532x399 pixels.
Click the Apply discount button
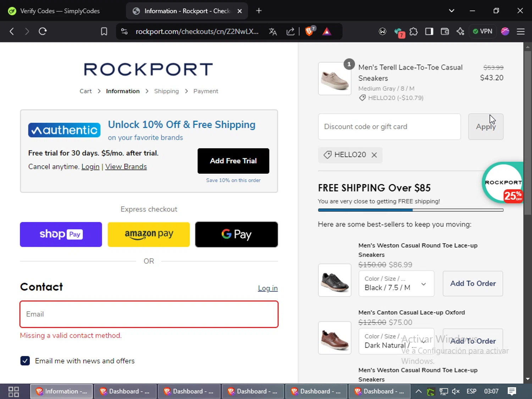486,127
